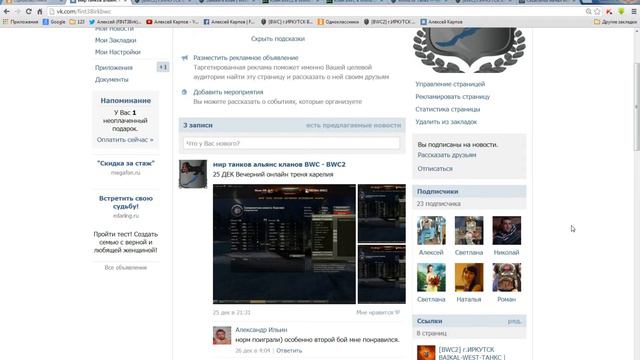
Task: Click the Что у Вас нового post field
Action: [x=291, y=143]
